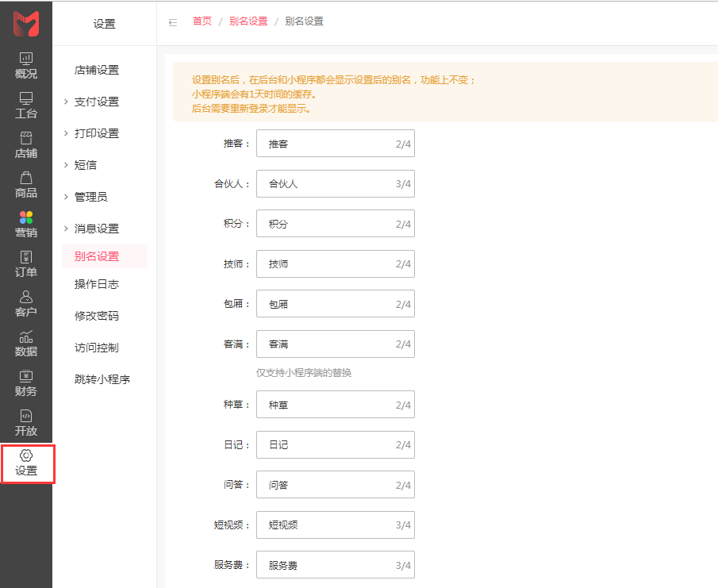
Task: Click the 合伙人： field label
Action: 232,183
